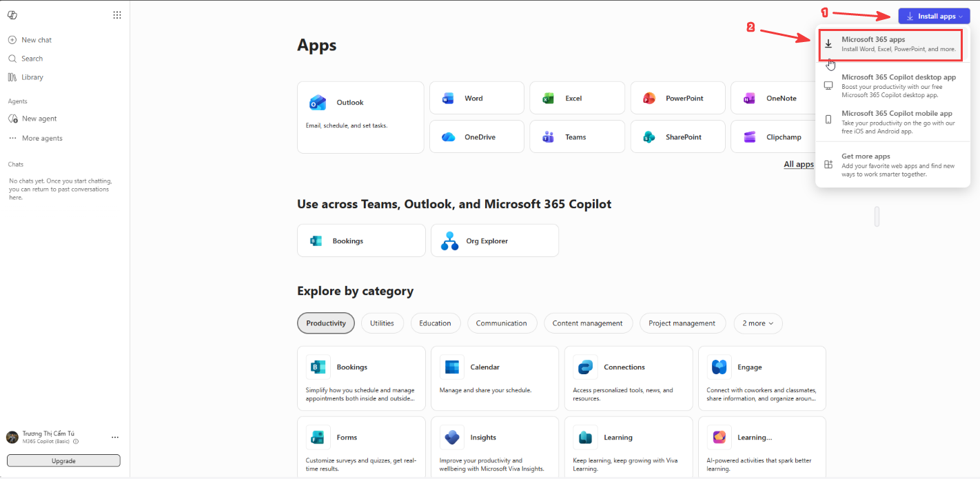Open the Learning... activities app card
The image size is (980, 479).
coord(762,447)
